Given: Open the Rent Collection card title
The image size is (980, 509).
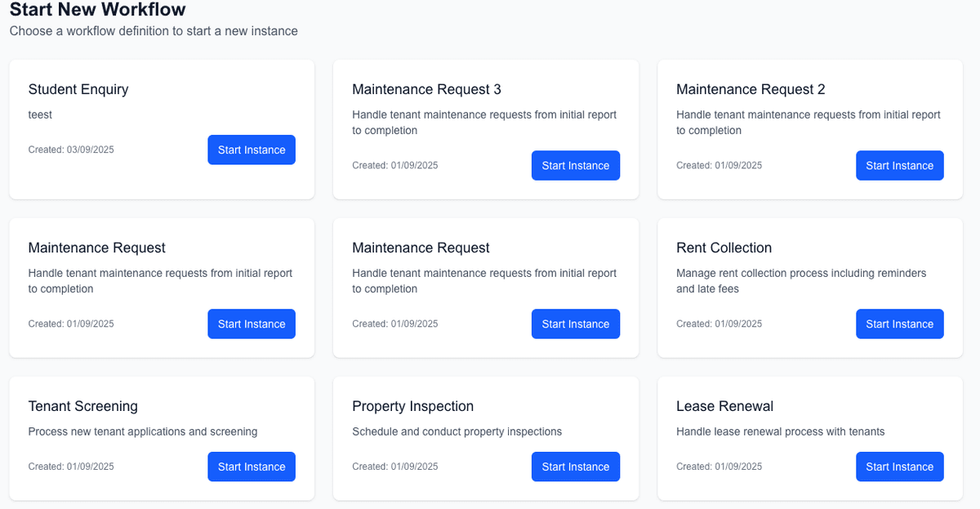Looking at the screenshot, I should click(724, 248).
